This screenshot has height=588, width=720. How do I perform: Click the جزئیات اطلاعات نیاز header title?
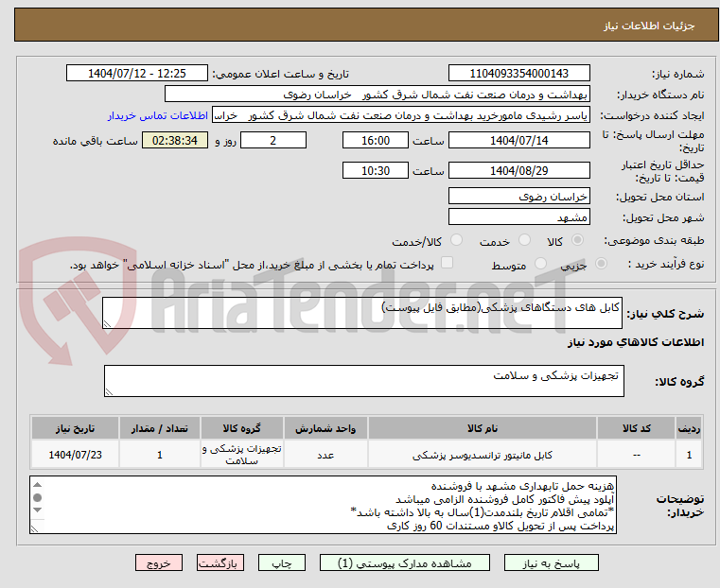pos(649,26)
